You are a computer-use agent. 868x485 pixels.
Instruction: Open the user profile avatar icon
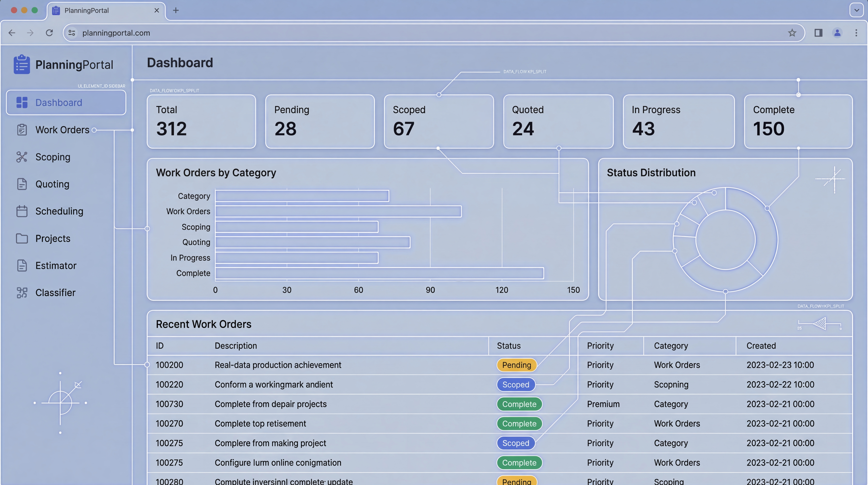(837, 33)
